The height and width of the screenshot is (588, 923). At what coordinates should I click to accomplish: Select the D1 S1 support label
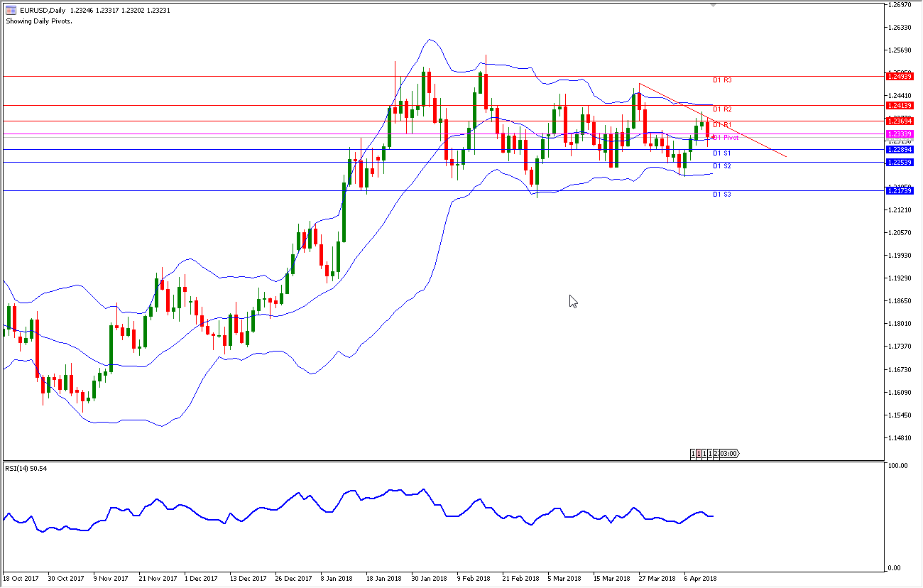click(722, 153)
